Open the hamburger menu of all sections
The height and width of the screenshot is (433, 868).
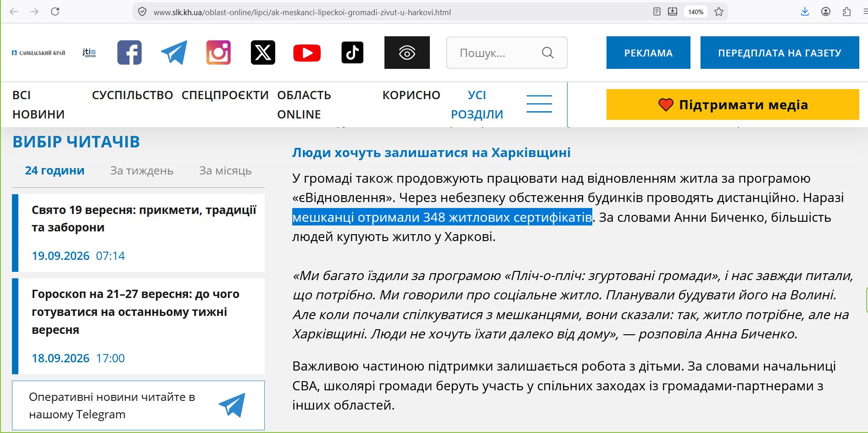click(x=539, y=104)
